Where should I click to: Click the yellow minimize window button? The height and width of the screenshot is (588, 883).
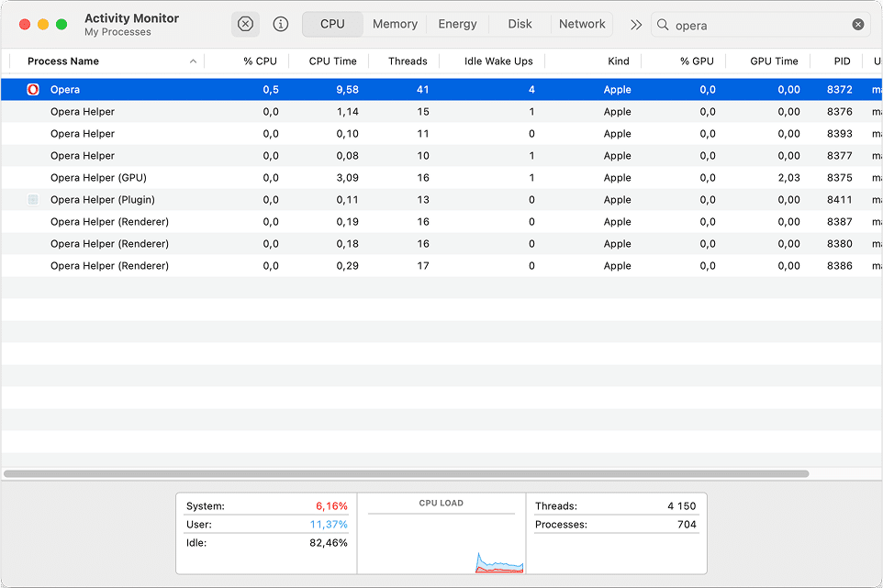pyautogui.click(x=43, y=24)
